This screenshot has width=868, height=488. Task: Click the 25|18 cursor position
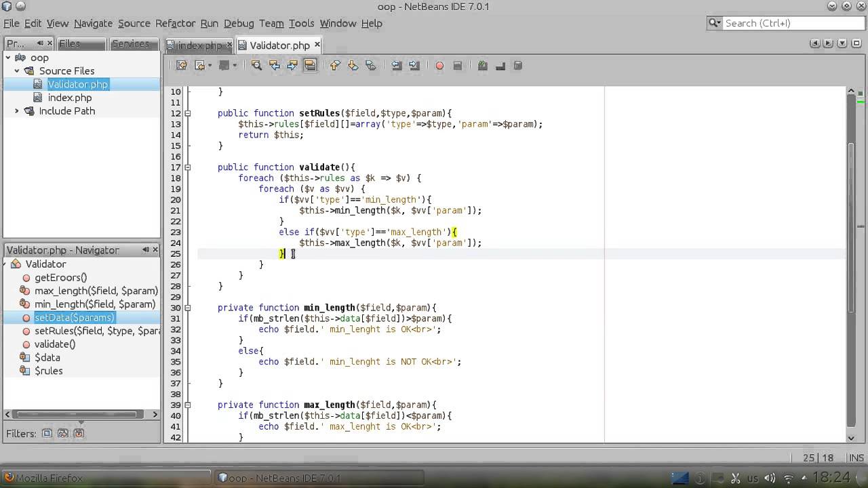pyautogui.click(x=818, y=458)
